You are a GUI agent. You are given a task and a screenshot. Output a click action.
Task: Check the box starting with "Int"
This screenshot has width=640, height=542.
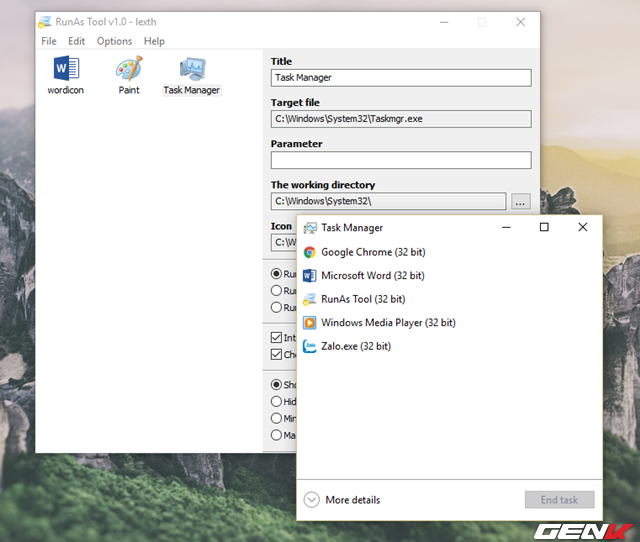pos(277,338)
